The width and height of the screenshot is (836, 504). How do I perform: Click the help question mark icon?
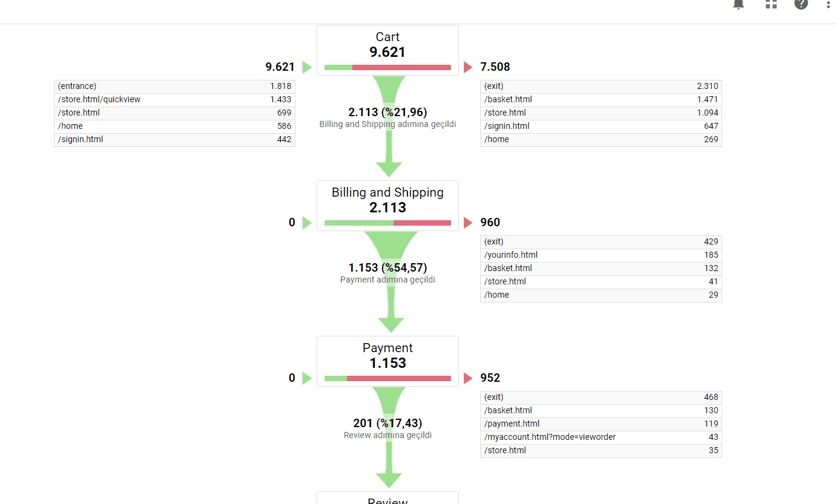801,4
